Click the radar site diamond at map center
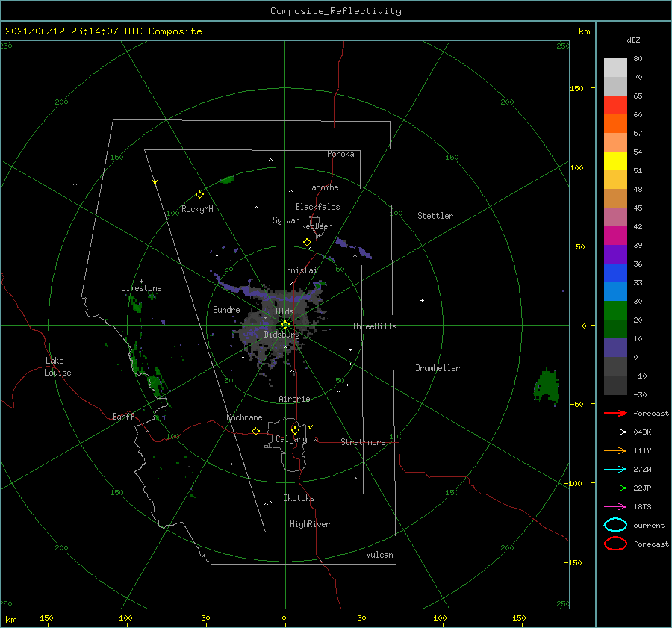Image resolution: width=672 pixels, height=628 pixels. click(x=285, y=325)
